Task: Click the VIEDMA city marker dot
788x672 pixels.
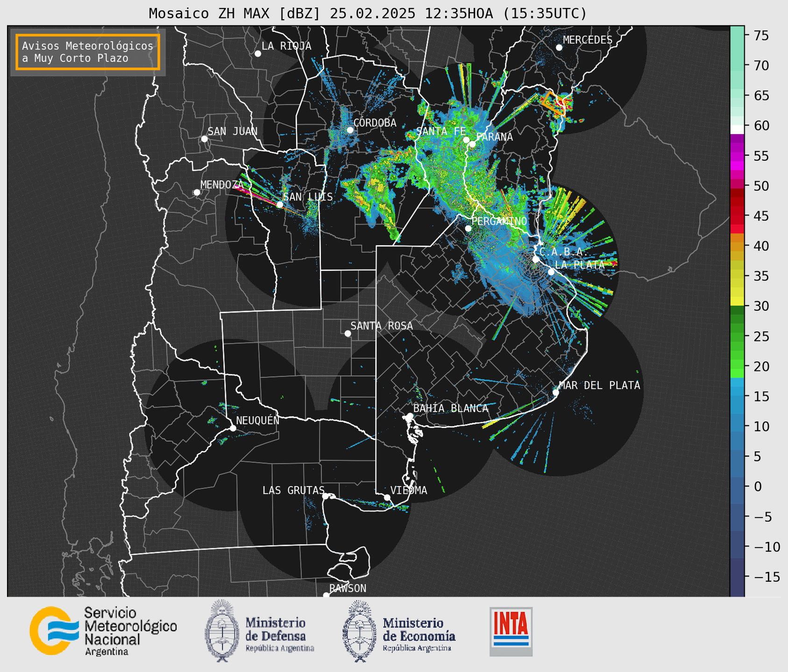Action: [x=387, y=497]
